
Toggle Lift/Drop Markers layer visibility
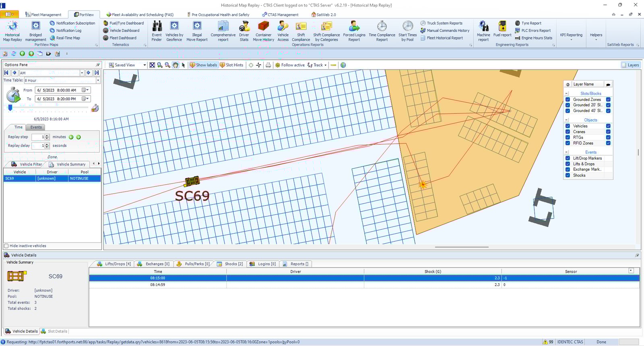pos(568,159)
